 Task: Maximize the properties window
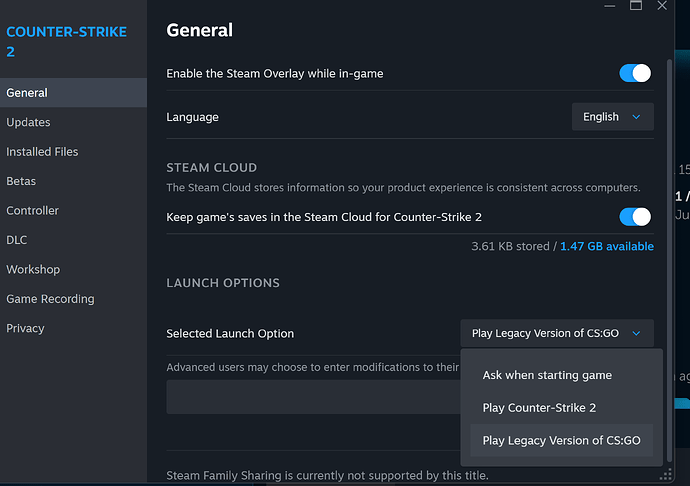pyautogui.click(x=636, y=5)
